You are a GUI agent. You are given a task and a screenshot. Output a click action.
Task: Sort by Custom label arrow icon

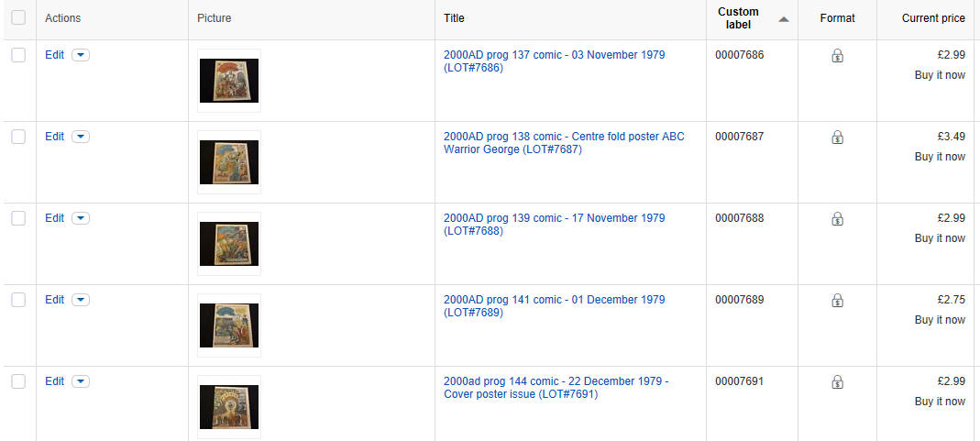(783, 19)
